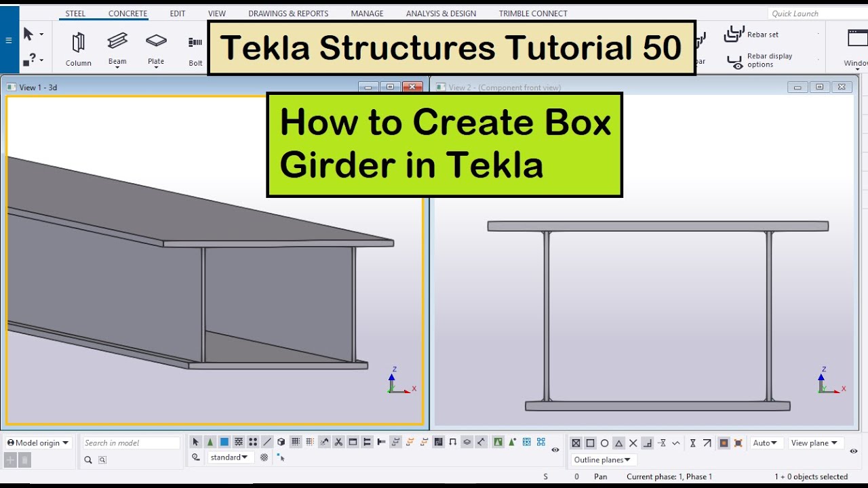Image resolution: width=868 pixels, height=488 pixels.
Task: Open the CONCRETE ribbon tab
Action: (127, 14)
